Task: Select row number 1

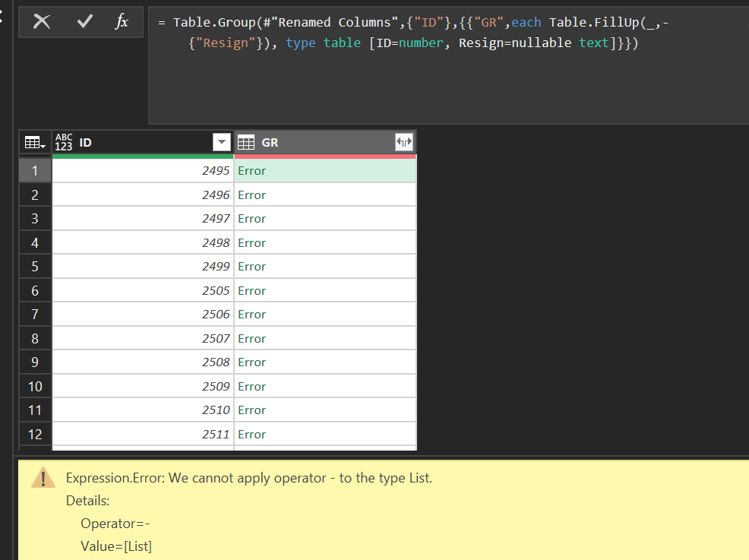Action: click(x=35, y=170)
